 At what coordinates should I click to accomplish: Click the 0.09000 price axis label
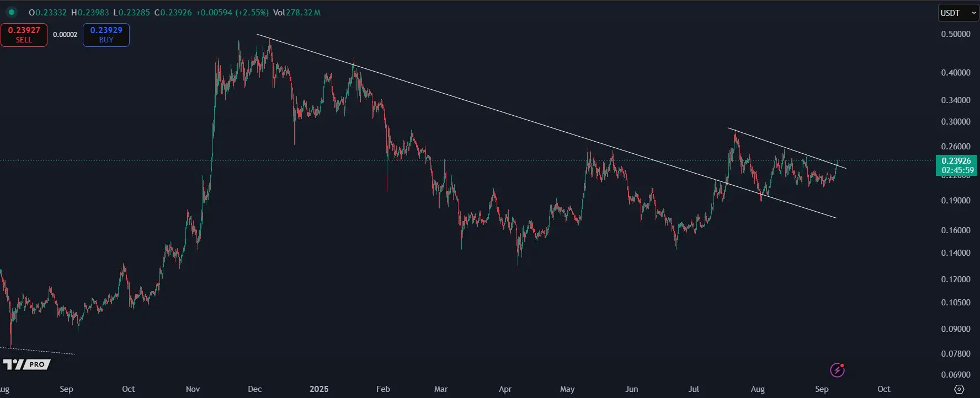956,329
